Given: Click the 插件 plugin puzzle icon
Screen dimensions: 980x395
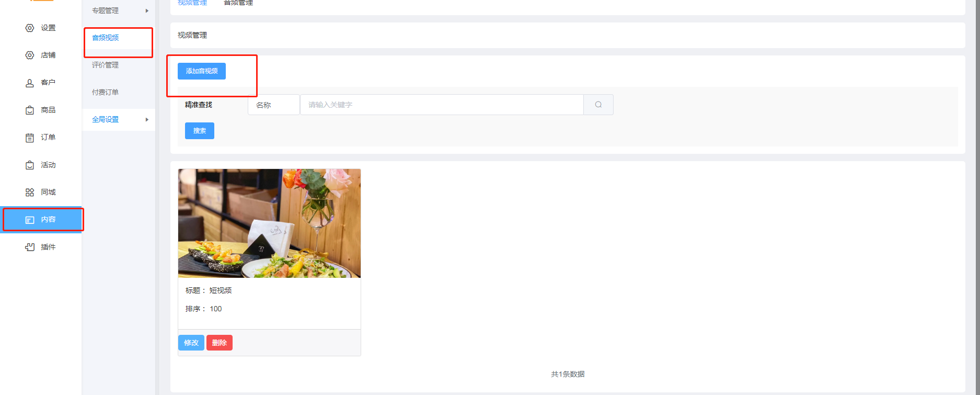Looking at the screenshot, I should click(x=30, y=247).
